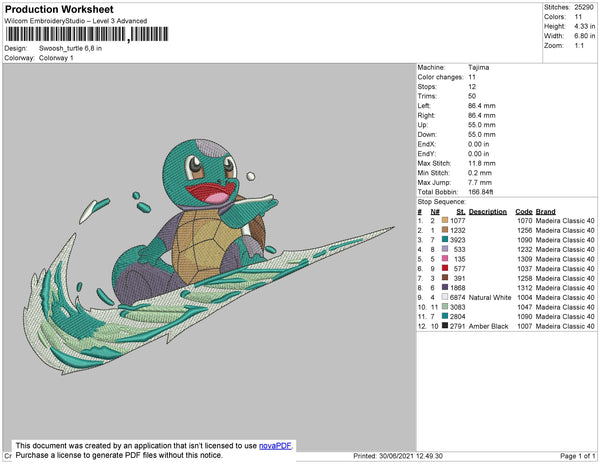Click the Natural White description text
Viewport: 600px width, 464px height.
[x=490, y=297]
